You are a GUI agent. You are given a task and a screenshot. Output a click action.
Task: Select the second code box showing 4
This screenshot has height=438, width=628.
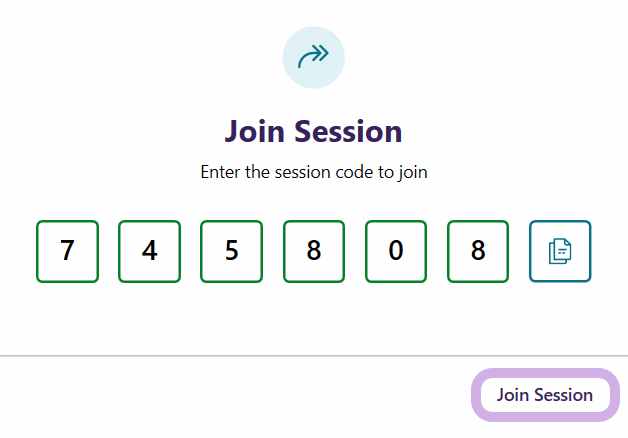tap(150, 251)
